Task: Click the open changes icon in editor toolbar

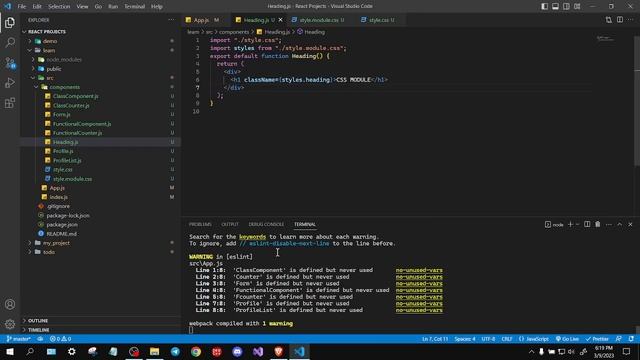Action: click(x=609, y=20)
